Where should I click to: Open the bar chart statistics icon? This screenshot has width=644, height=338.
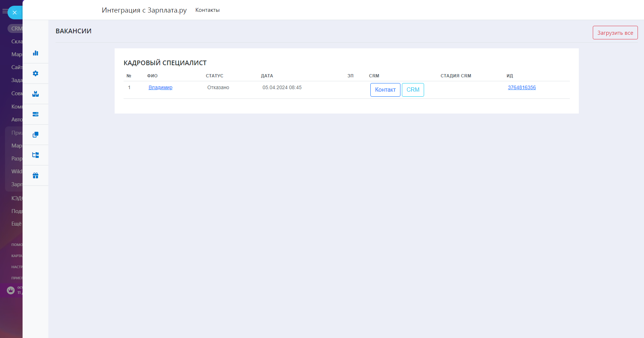(x=35, y=53)
